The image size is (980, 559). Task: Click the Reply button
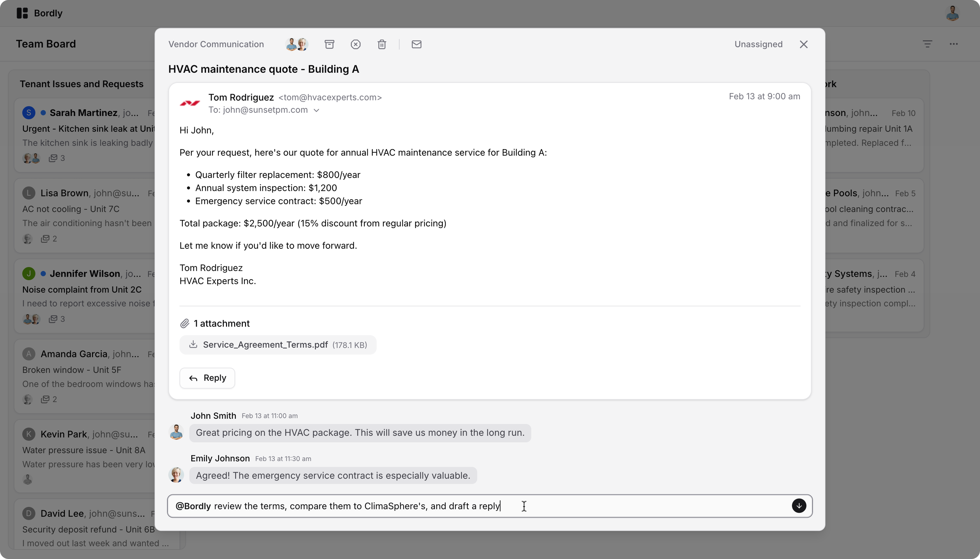pyautogui.click(x=207, y=378)
